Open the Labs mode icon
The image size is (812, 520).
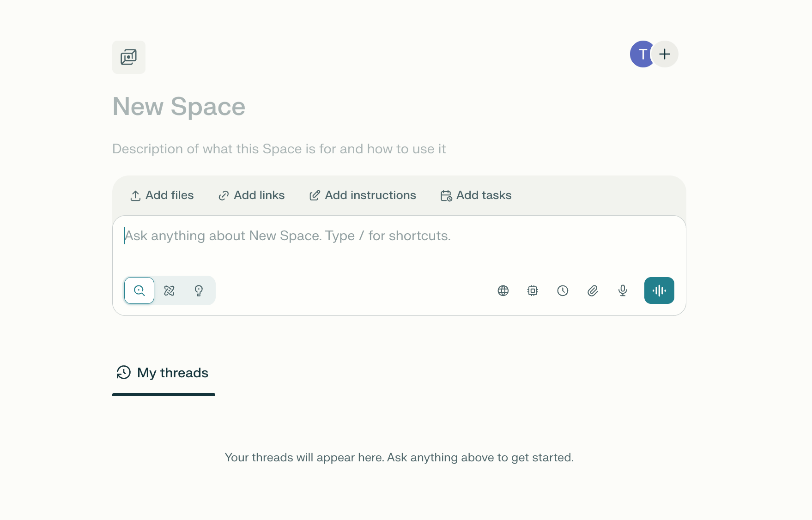[x=169, y=290]
